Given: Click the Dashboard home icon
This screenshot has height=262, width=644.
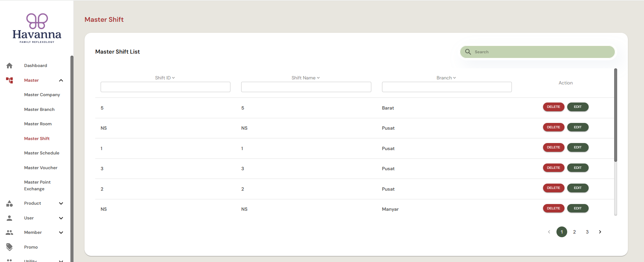Looking at the screenshot, I should pos(9,66).
